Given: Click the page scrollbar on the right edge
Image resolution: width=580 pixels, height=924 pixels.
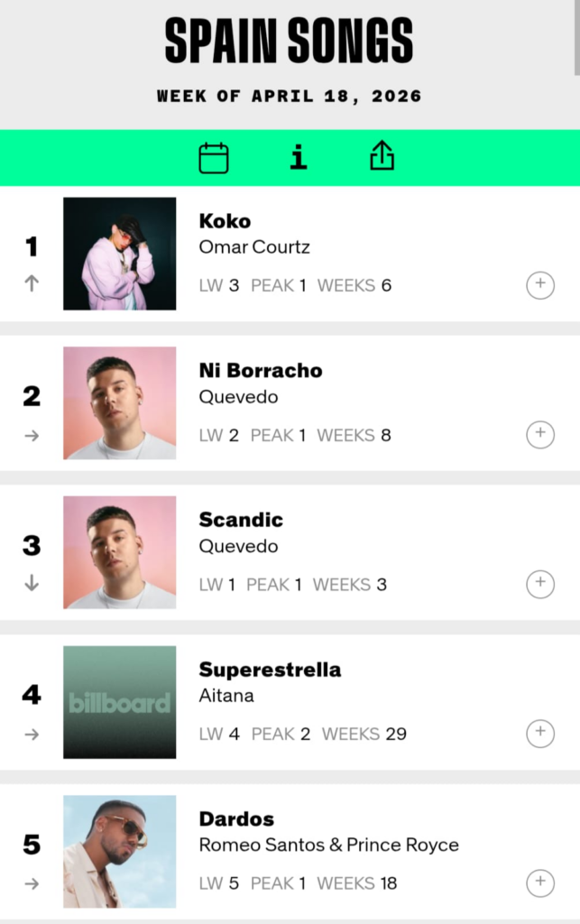Looking at the screenshot, I should point(576,36).
